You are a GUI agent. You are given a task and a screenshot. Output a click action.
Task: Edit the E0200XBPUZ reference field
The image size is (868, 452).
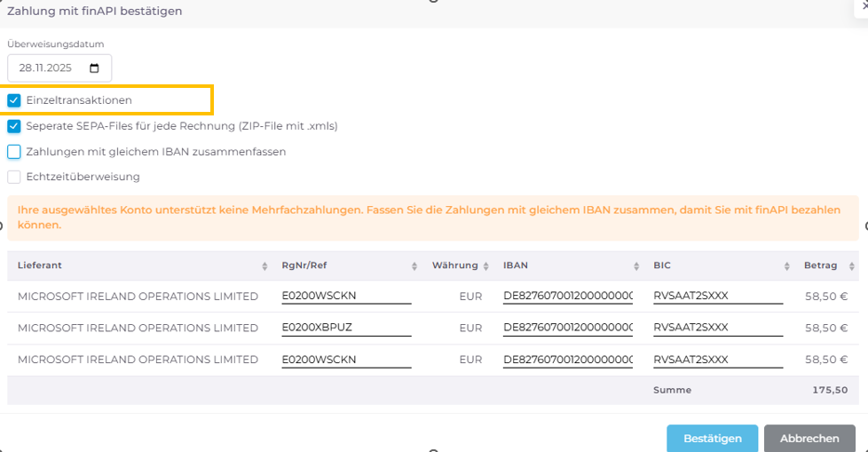pyautogui.click(x=346, y=328)
